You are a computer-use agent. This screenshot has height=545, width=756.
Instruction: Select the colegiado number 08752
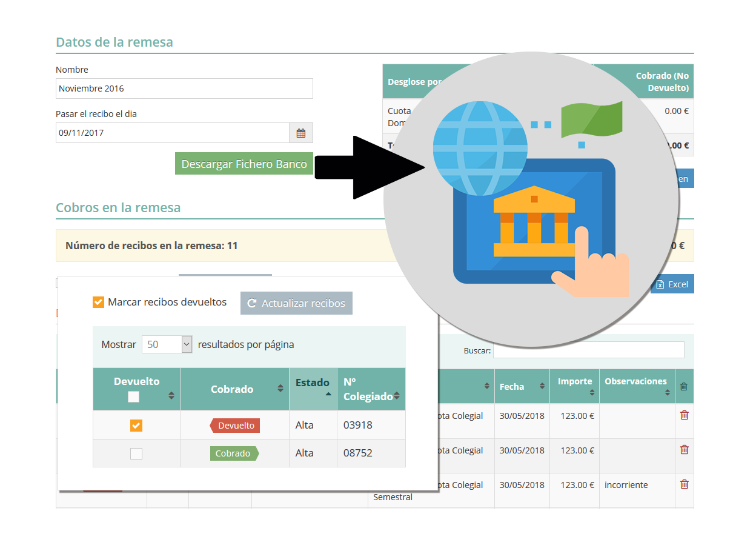pos(358,453)
